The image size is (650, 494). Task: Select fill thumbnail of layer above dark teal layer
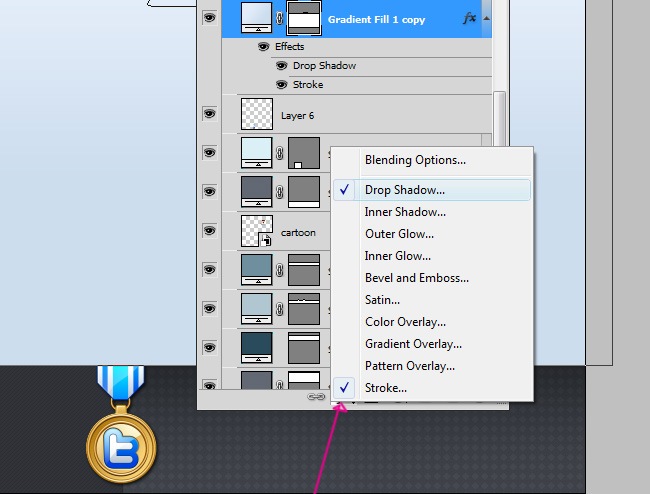point(257,309)
